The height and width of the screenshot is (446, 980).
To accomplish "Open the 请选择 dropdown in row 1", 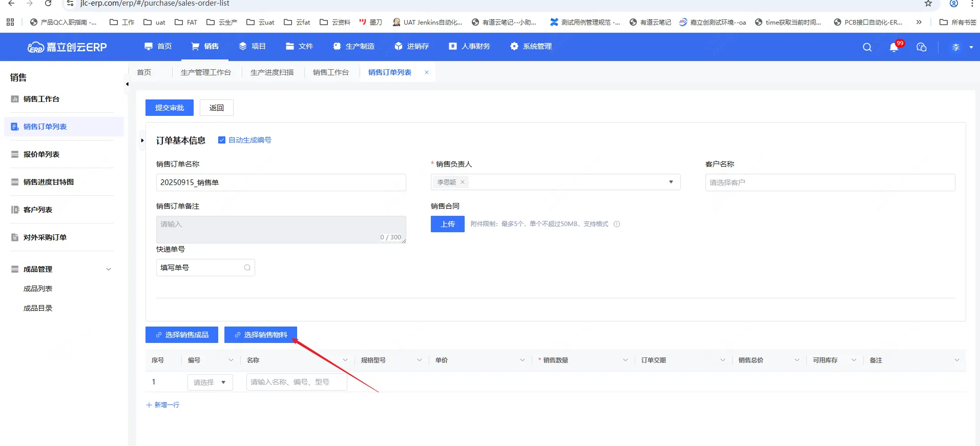I will click(210, 382).
